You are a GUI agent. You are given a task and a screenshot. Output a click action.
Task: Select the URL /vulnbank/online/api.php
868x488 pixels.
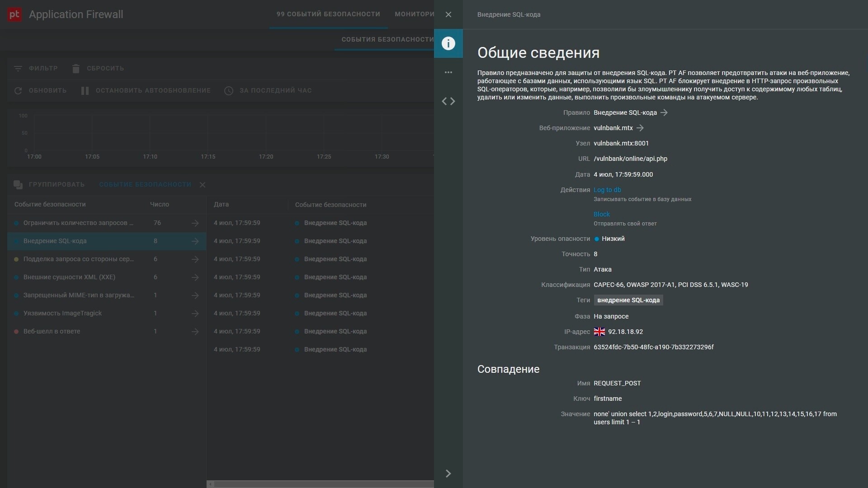click(630, 159)
